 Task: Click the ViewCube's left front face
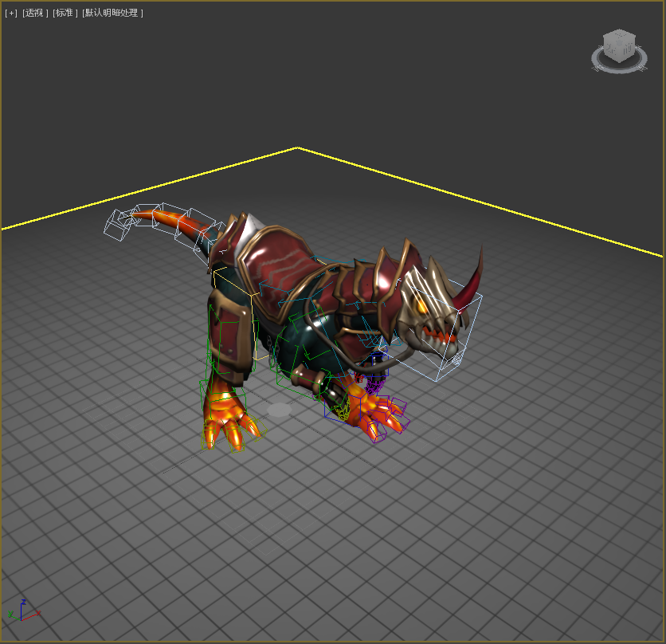(x=612, y=51)
